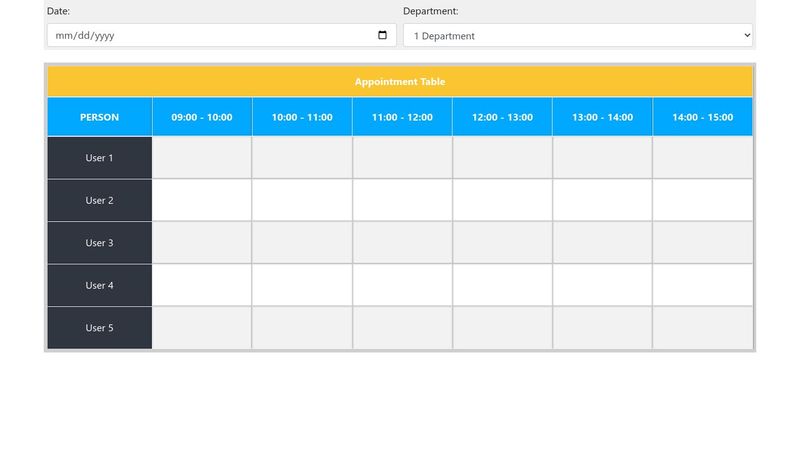Click the 11:00 - 12:00 column header
800x450 pixels.
[x=402, y=117]
